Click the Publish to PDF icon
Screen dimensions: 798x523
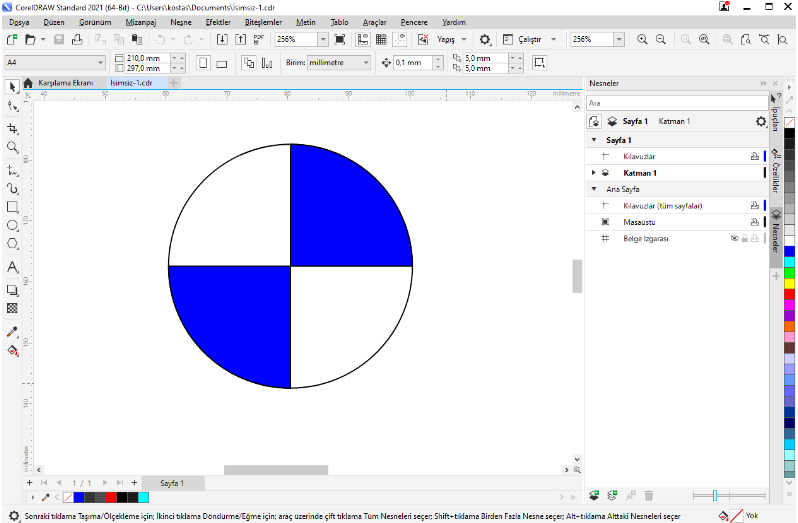click(x=259, y=39)
